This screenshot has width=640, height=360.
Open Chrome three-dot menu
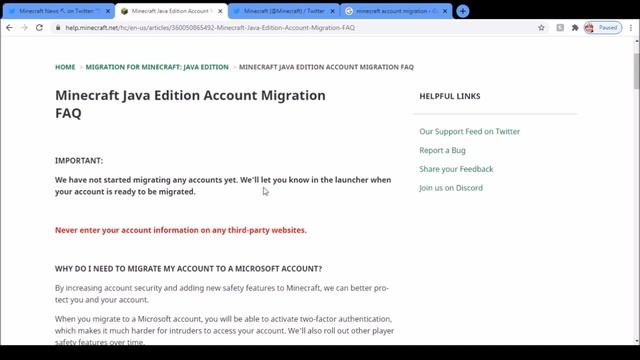pyautogui.click(x=631, y=28)
